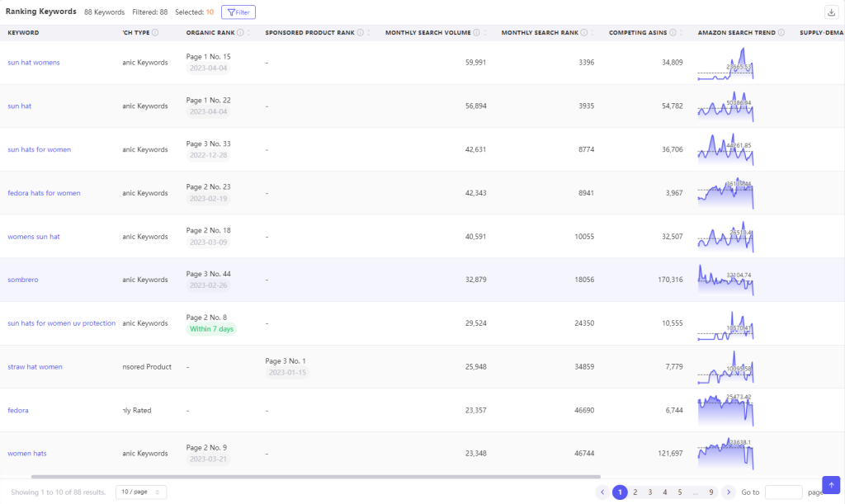
Task: Sort by Monthly Search Rank arrows
Action: click(592, 32)
